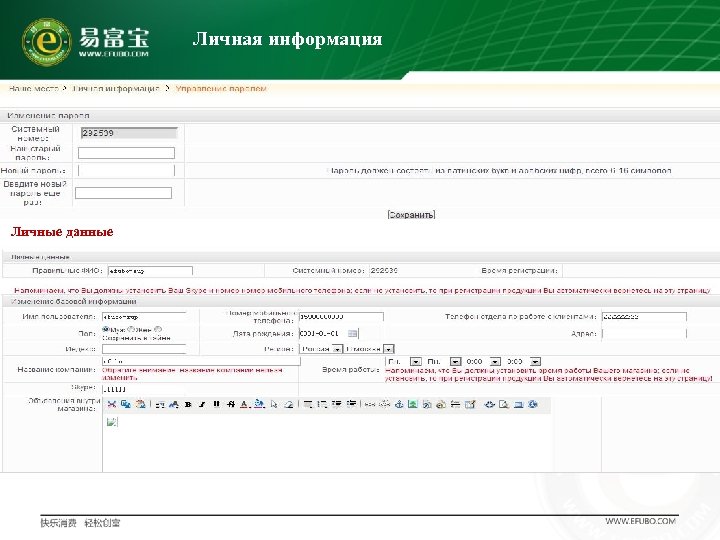
Task: Go to 'Ваше место' breadcrumb link
Action: click(x=34, y=89)
